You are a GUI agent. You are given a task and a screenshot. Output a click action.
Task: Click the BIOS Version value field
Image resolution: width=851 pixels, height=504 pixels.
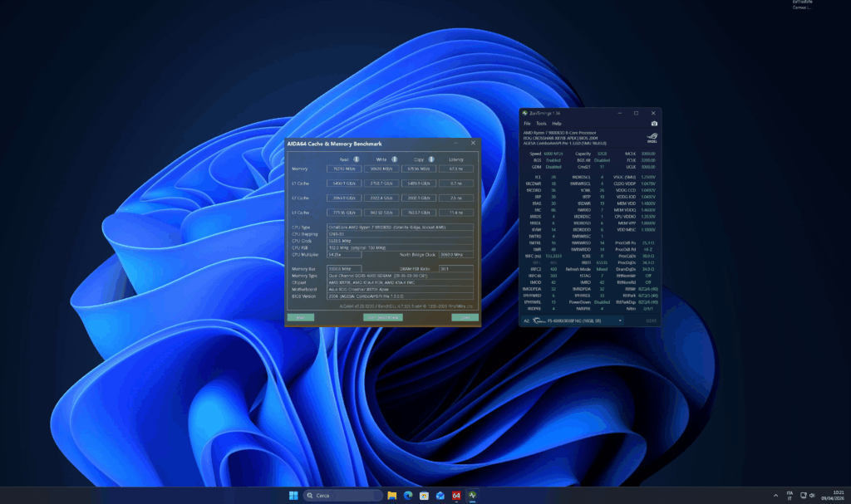tap(400, 296)
